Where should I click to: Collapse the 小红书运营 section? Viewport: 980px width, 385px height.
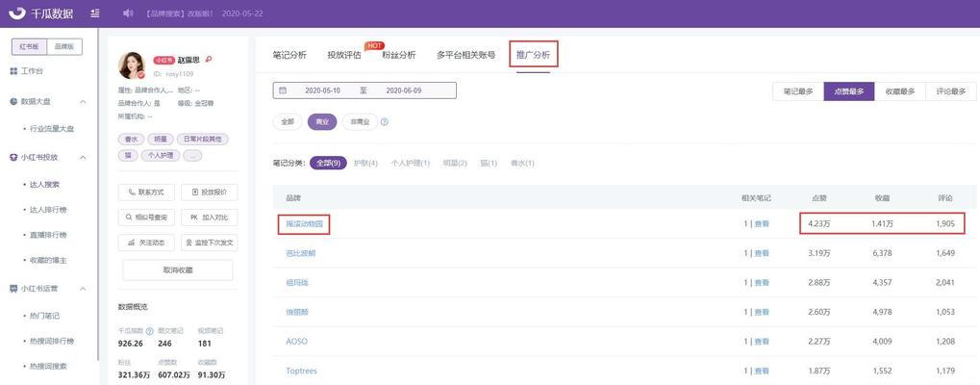coord(83,289)
